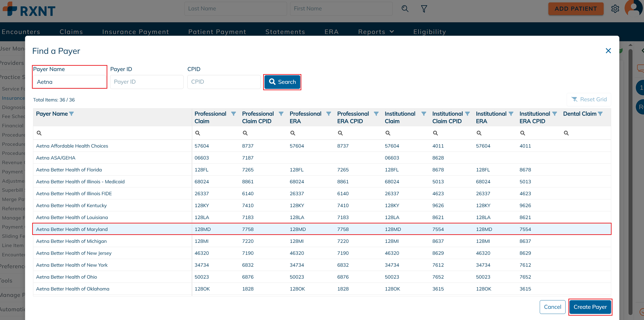Open the settings gear icon
Image resolution: width=644 pixels, height=320 pixels.
pyautogui.click(x=615, y=9)
